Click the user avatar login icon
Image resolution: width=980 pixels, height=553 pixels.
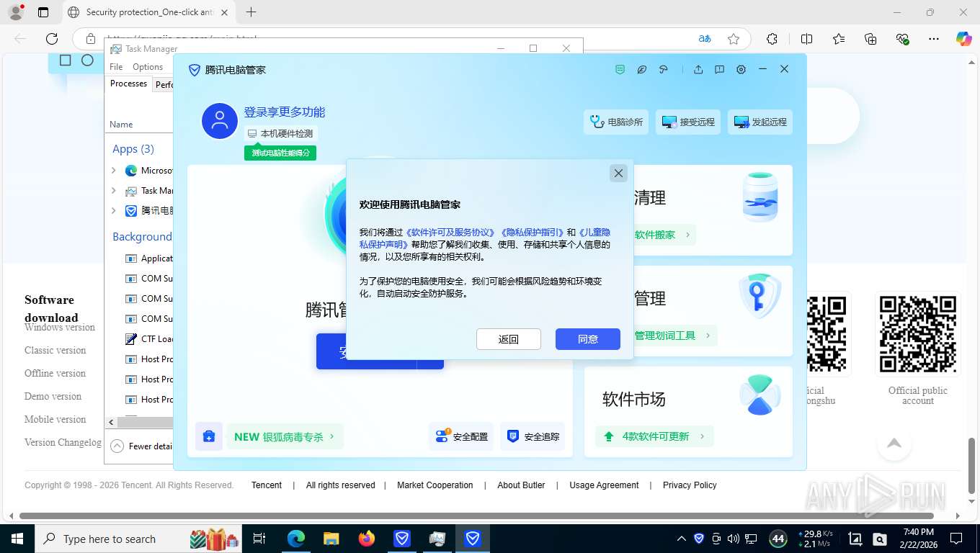coord(220,121)
